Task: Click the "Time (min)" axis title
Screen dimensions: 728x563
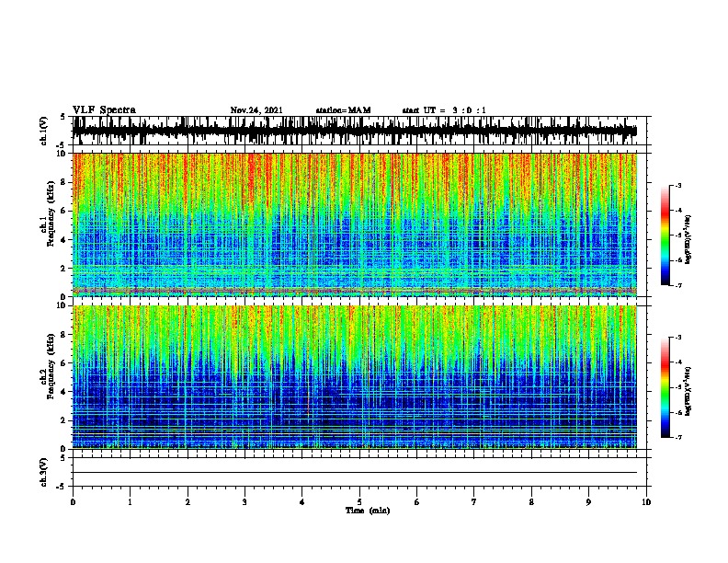Action: click(368, 511)
